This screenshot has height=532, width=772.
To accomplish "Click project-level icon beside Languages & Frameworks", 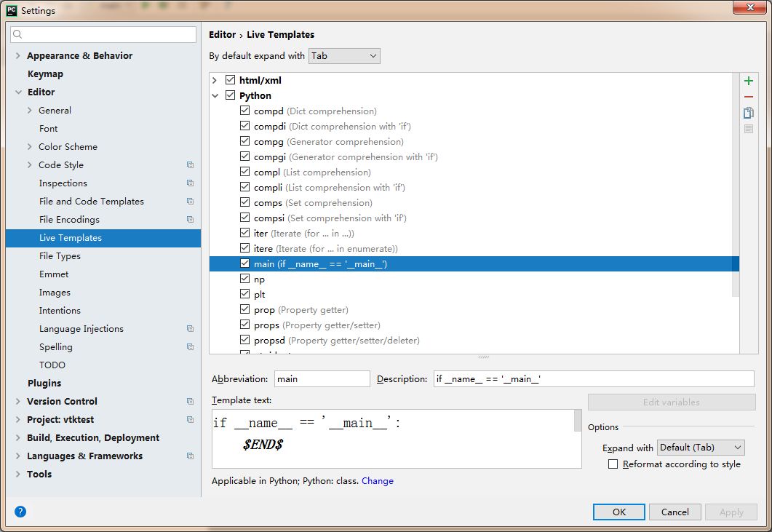I will pos(190,456).
